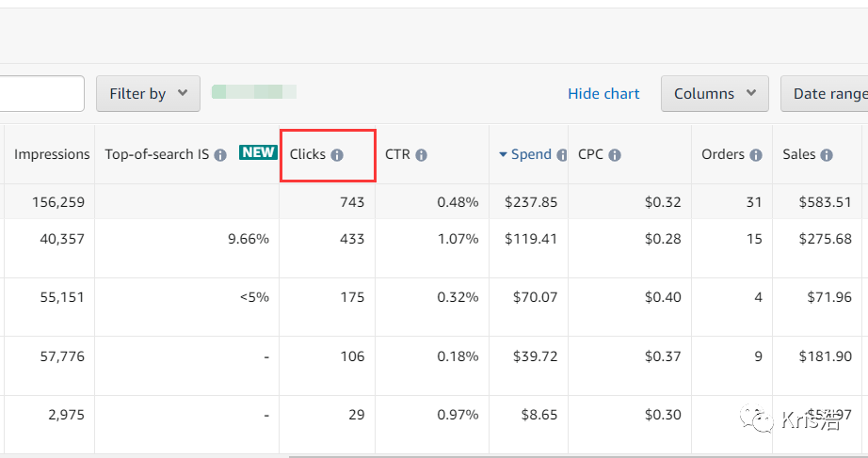Click the info icon beside CPC

tap(615, 155)
